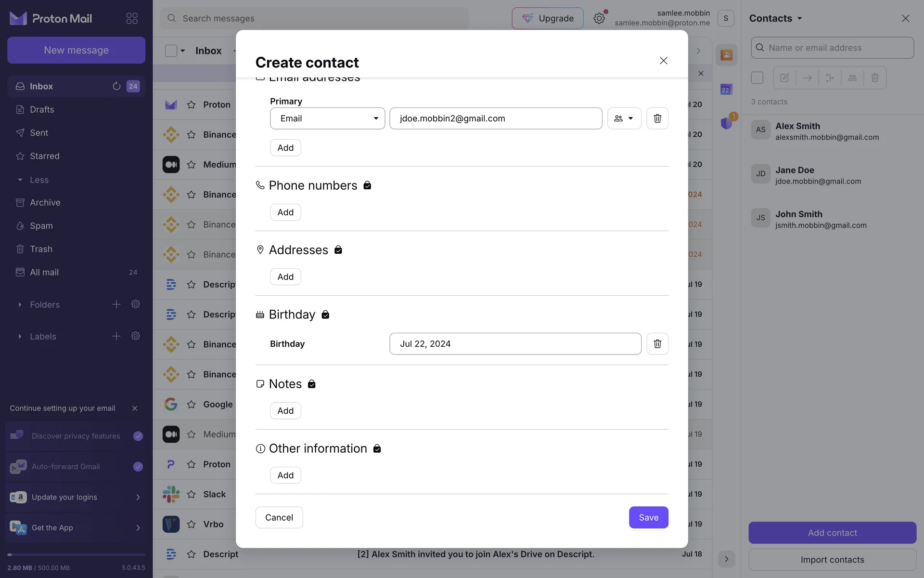924x578 pixels.
Task: Open the Email type dropdown
Action: 327,118
